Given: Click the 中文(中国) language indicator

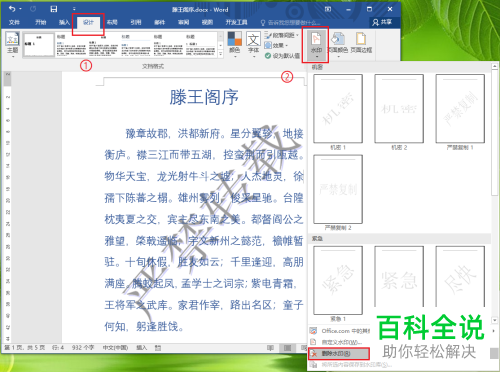Looking at the screenshot, I should [115, 348].
